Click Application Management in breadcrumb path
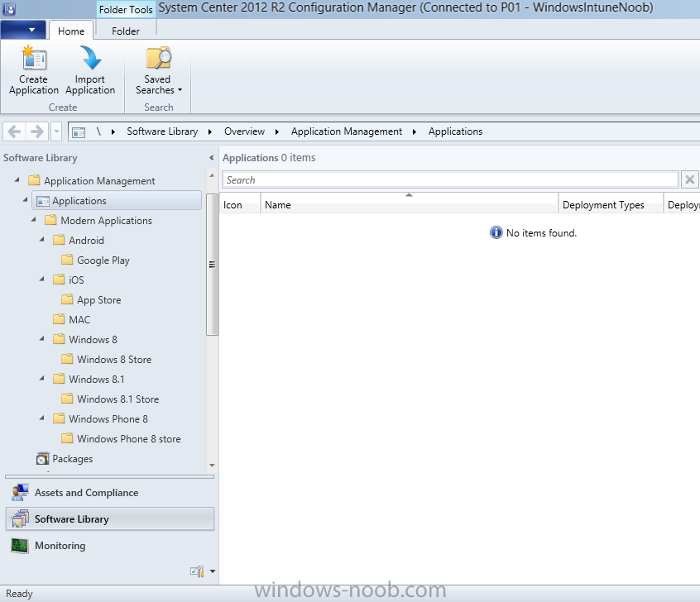This screenshot has height=602, width=700. [x=347, y=131]
